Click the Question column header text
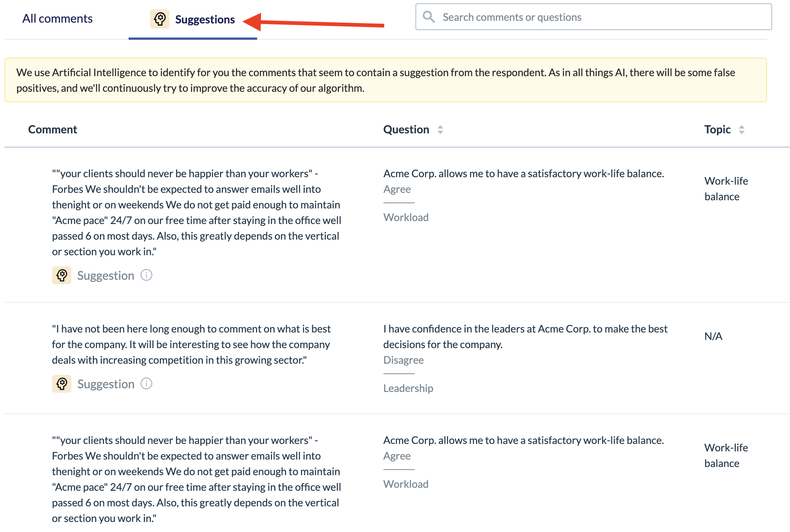The width and height of the screenshot is (790, 532). (x=406, y=130)
